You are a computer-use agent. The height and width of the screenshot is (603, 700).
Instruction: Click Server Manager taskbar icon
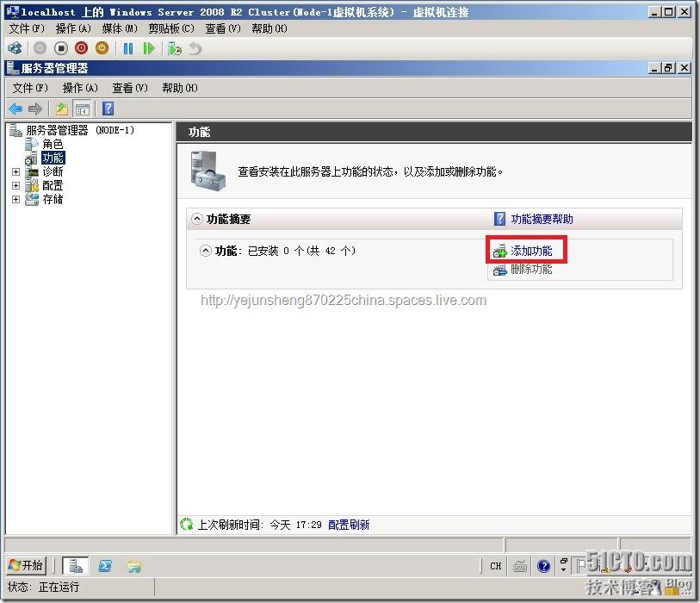(x=76, y=566)
